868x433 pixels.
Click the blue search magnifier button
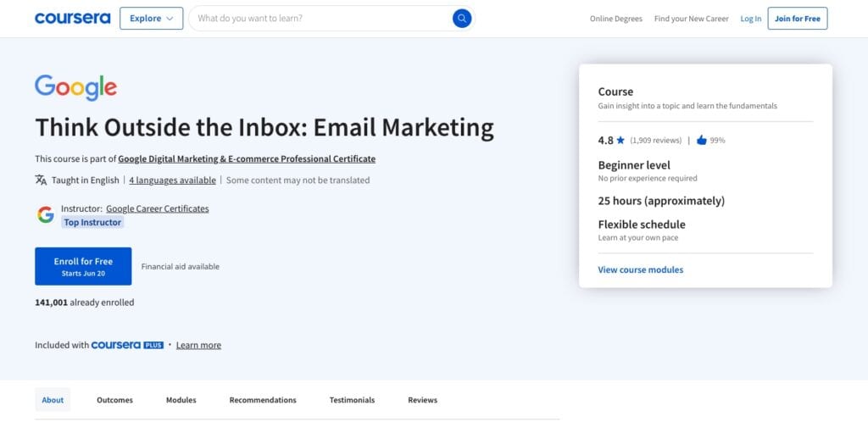[x=462, y=19]
